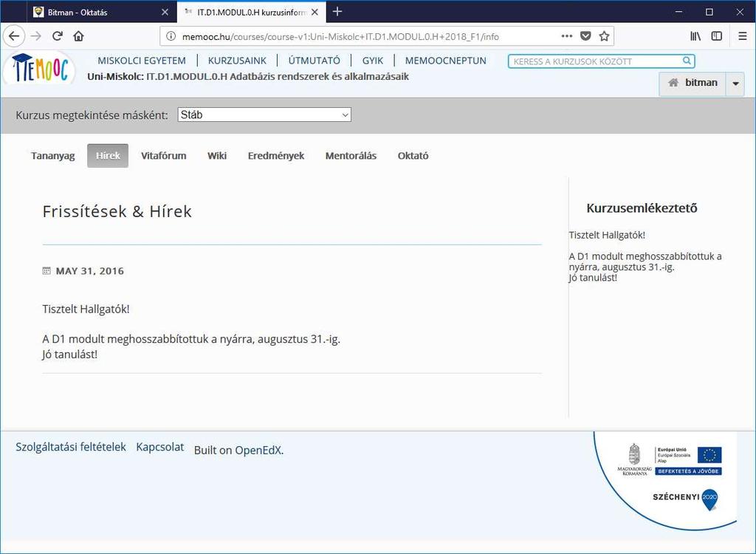Follow the OpenEdX link in footer
Screen dimensions: 756x554
(x=258, y=451)
